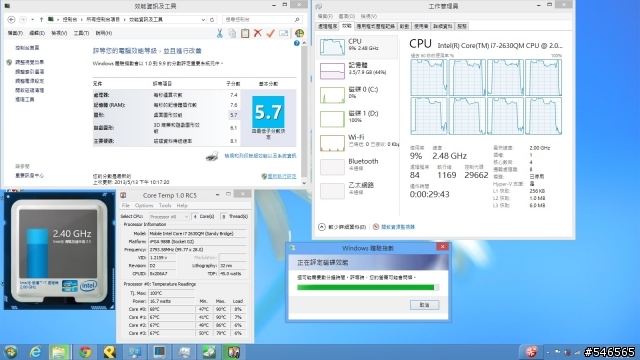Click the Start orb on the taskbar
Image resolution: width=640 pixels, height=360 pixels.
11,352
